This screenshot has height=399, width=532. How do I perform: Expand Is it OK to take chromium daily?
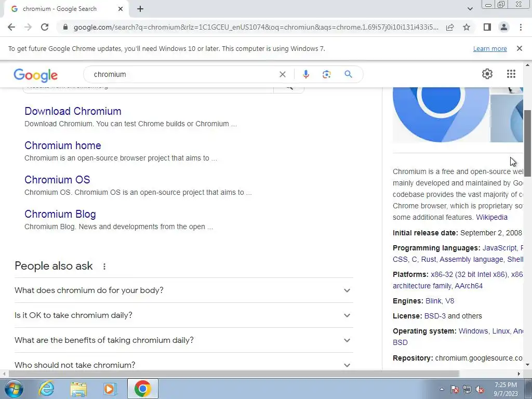pyautogui.click(x=184, y=315)
